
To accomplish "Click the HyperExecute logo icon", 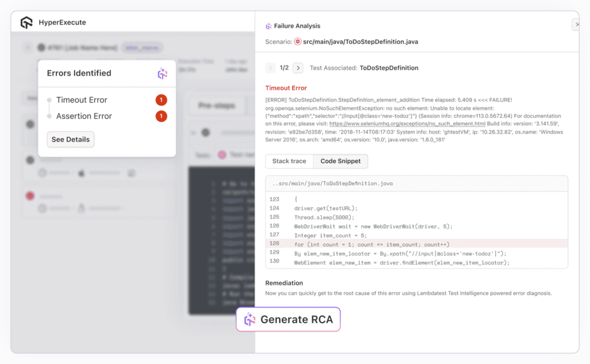I will coord(27,22).
